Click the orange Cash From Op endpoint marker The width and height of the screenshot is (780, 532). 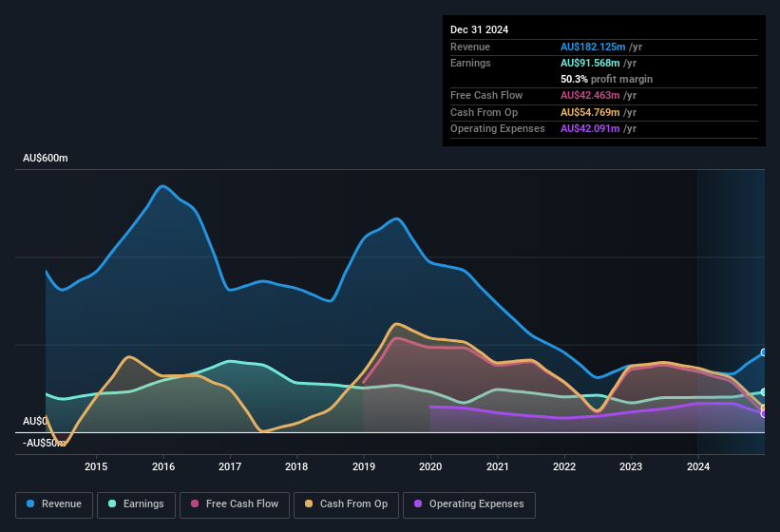click(764, 408)
